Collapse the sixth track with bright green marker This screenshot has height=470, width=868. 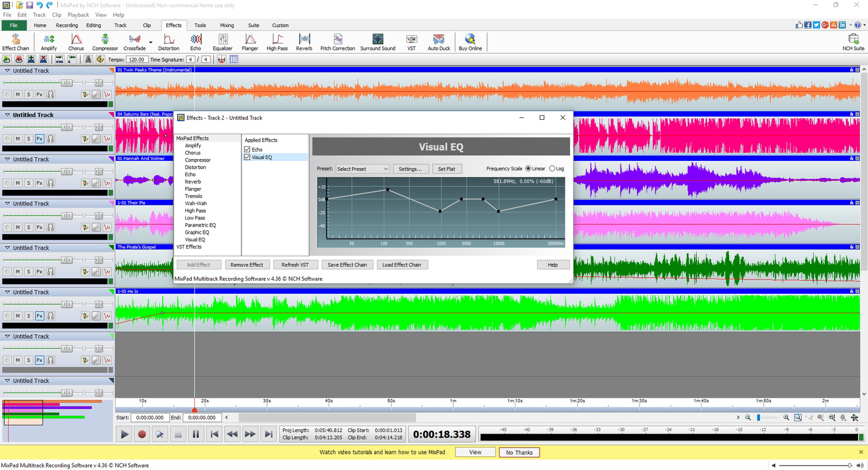(x=8, y=292)
